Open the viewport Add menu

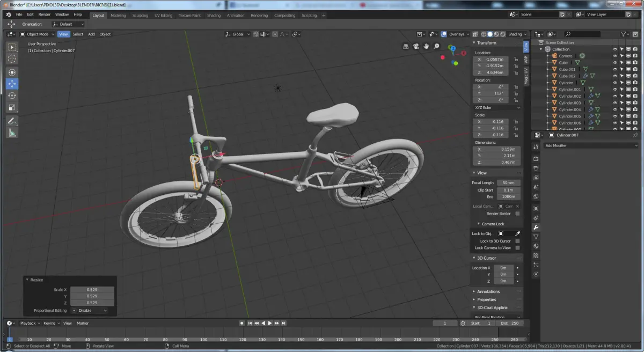tap(91, 34)
